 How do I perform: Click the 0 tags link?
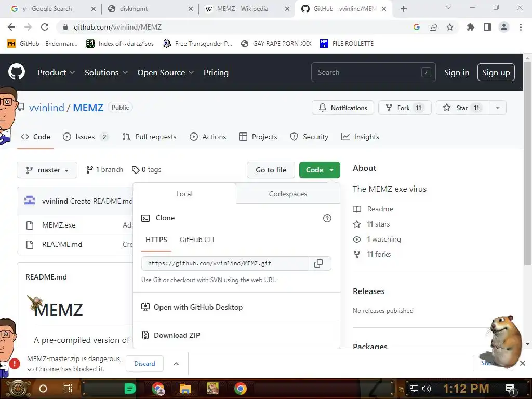147,170
